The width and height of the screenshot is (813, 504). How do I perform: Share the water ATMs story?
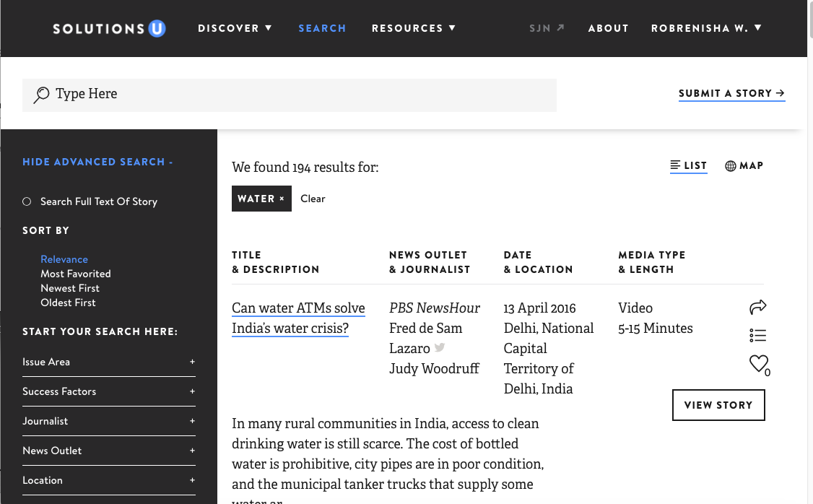click(757, 307)
